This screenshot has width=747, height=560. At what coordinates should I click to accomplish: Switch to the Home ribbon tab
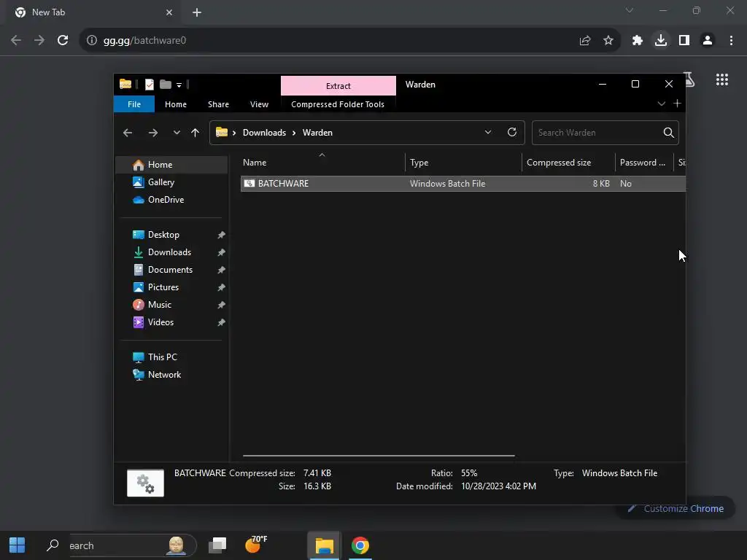(x=176, y=104)
